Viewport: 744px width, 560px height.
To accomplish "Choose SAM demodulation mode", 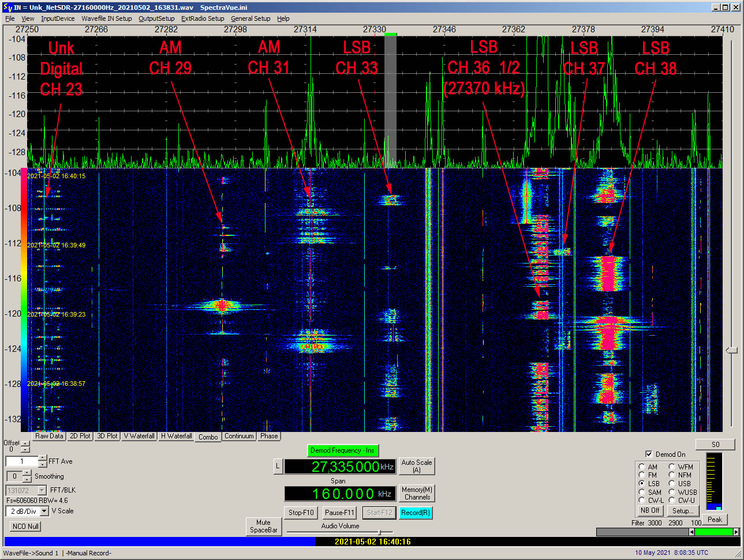I will (x=642, y=492).
